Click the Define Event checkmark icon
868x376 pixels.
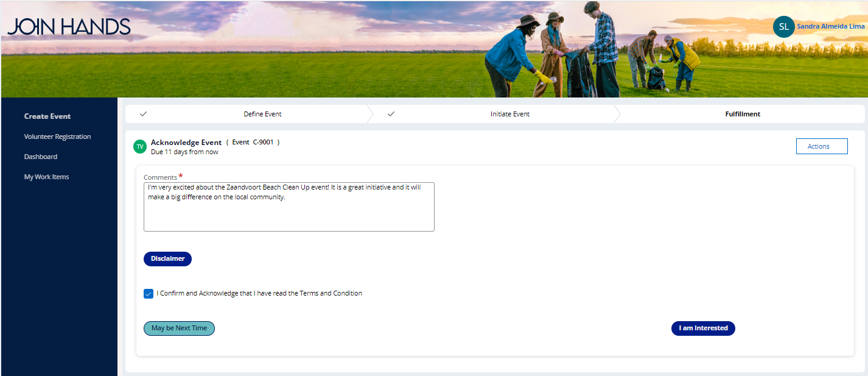pyautogui.click(x=144, y=114)
